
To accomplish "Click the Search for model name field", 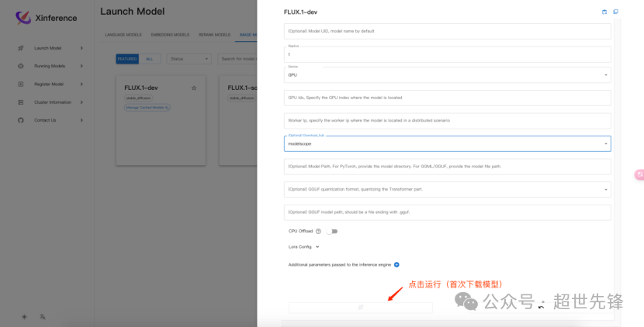I will pos(237,59).
